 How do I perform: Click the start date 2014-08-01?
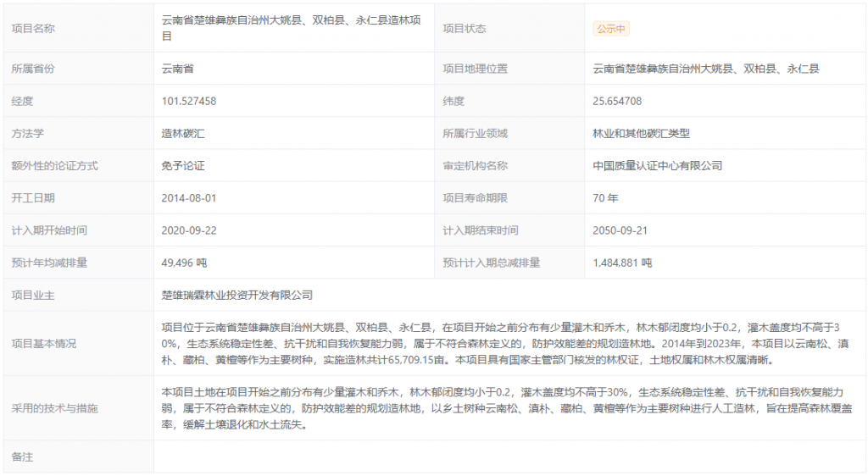pyautogui.click(x=189, y=197)
